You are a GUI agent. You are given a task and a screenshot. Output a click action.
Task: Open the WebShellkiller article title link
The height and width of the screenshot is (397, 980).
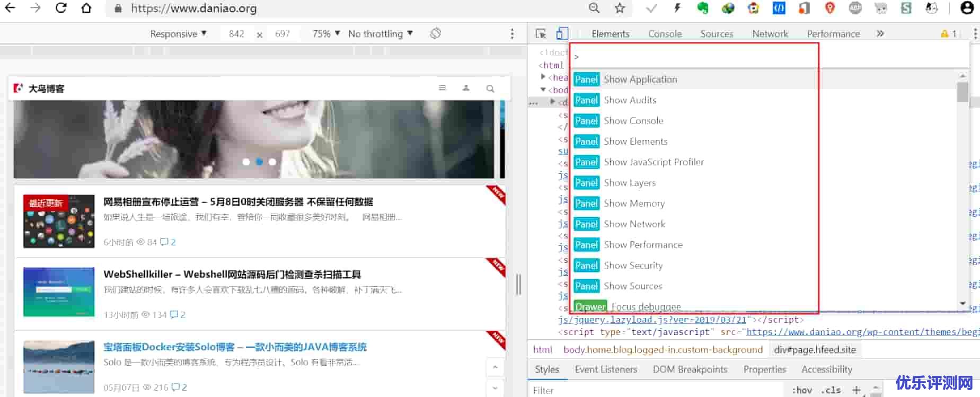232,274
